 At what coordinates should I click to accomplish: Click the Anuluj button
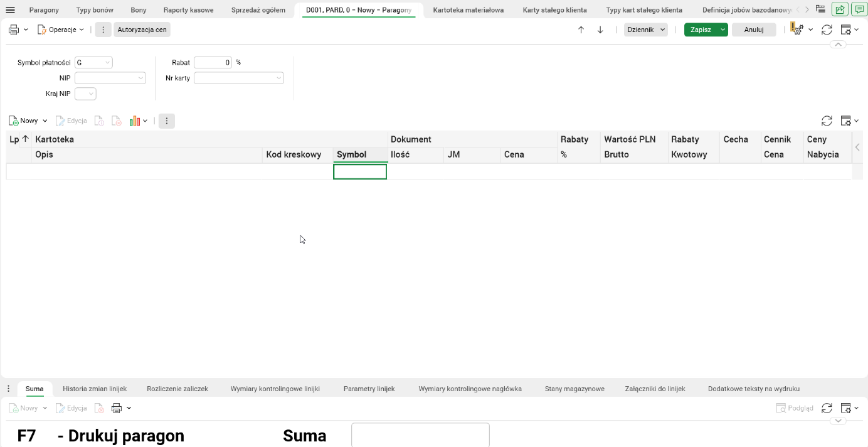point(754,30)
